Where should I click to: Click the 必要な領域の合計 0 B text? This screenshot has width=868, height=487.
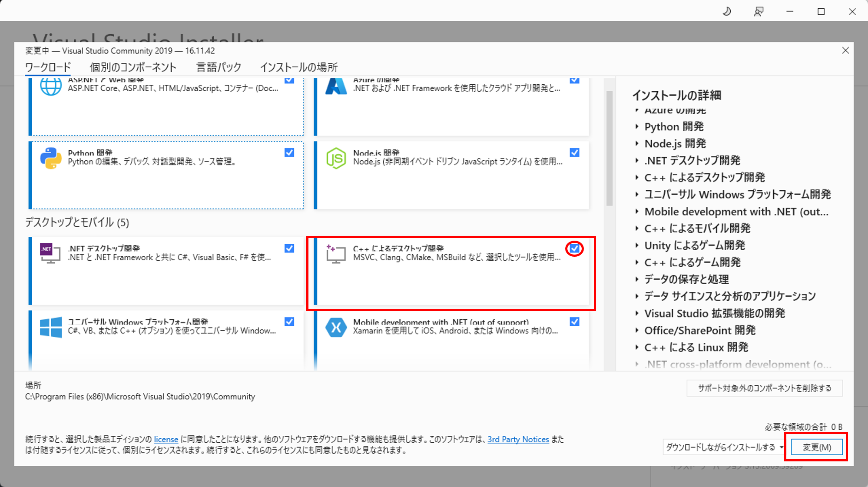click(x=804, y=427)
